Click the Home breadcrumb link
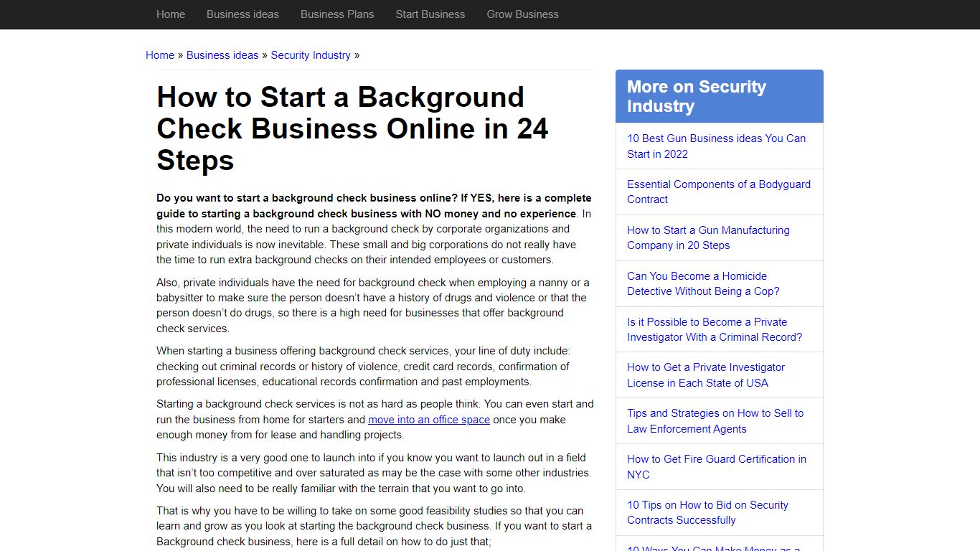 click(160, 55)
